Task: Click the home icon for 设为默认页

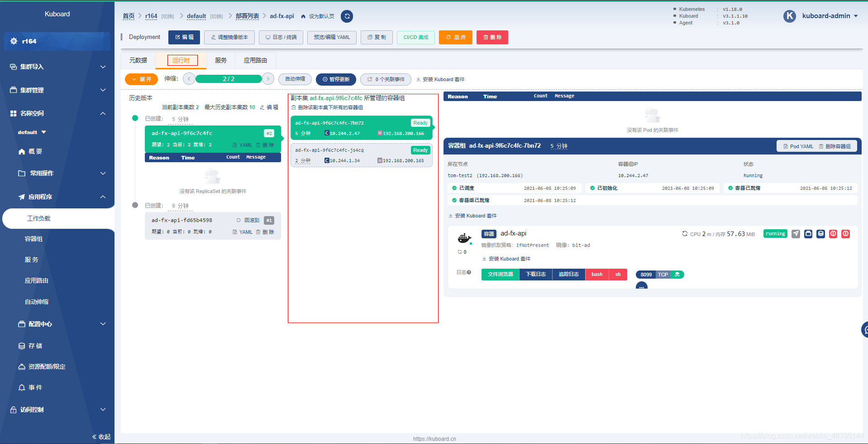Action: coord(303,16)
